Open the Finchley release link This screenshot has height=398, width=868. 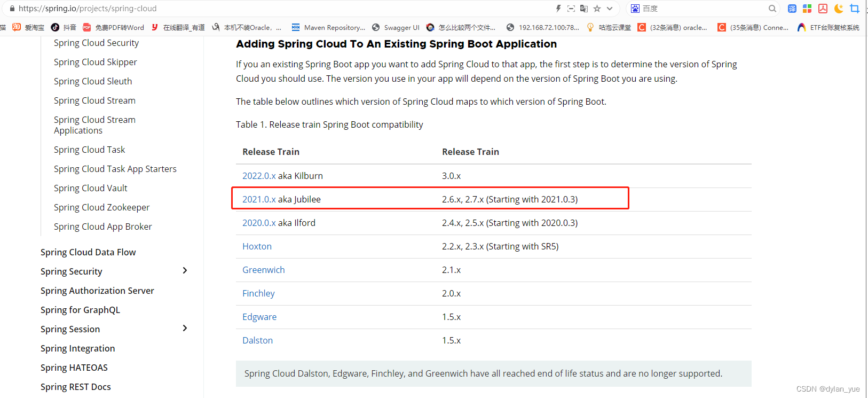[258, 293]
